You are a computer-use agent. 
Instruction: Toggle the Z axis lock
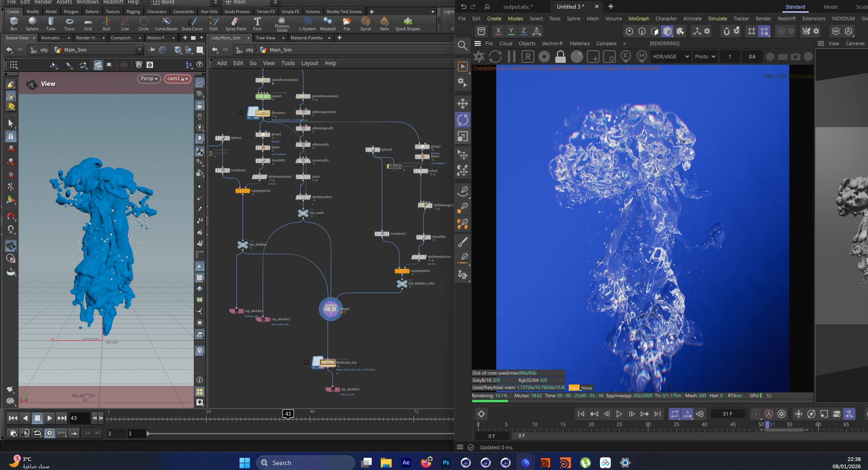[523, 31]
